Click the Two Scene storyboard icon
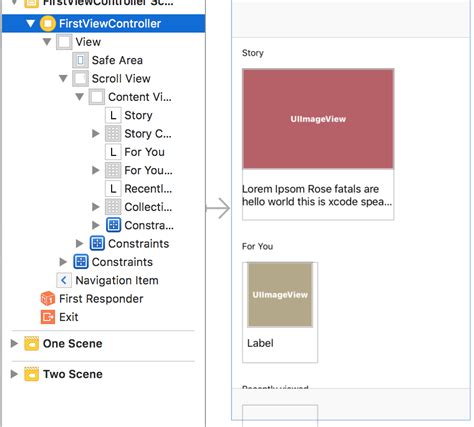 (31, 374)
